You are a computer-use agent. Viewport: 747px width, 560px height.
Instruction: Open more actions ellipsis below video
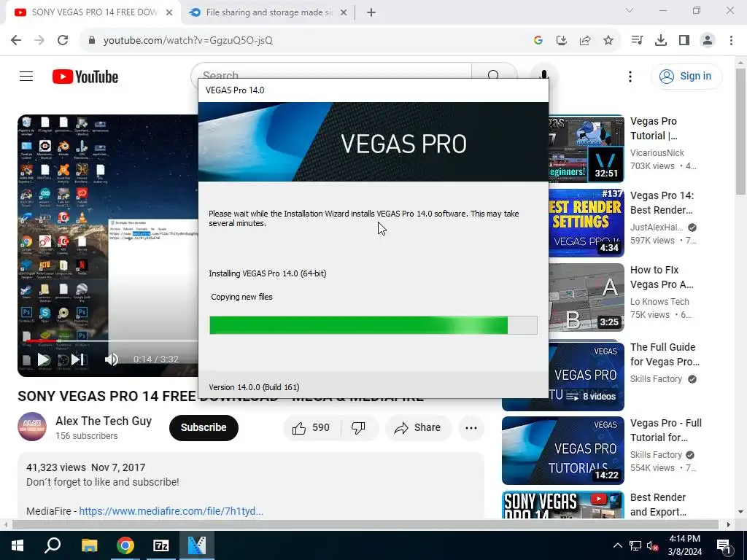(x=471, y=427)
